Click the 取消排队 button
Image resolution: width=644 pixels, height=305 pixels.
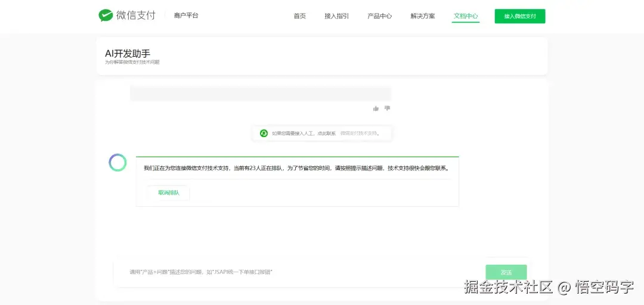(x=169, y=193)
